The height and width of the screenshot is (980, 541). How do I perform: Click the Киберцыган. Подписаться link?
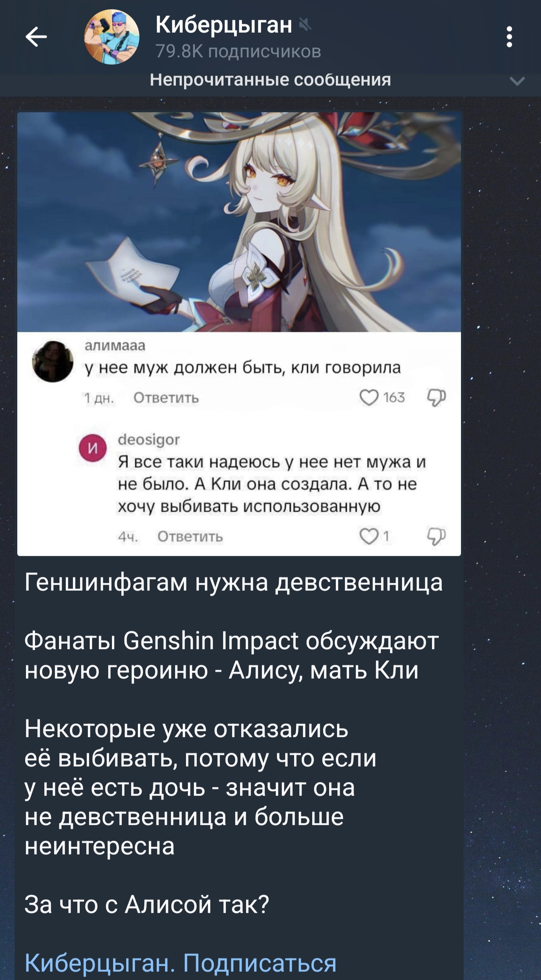point(181,962)
